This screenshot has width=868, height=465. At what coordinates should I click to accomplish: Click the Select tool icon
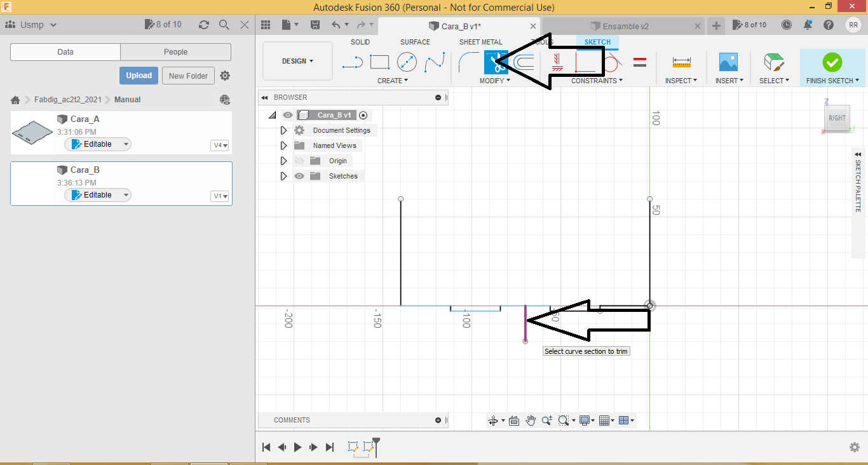coord(773,62)
